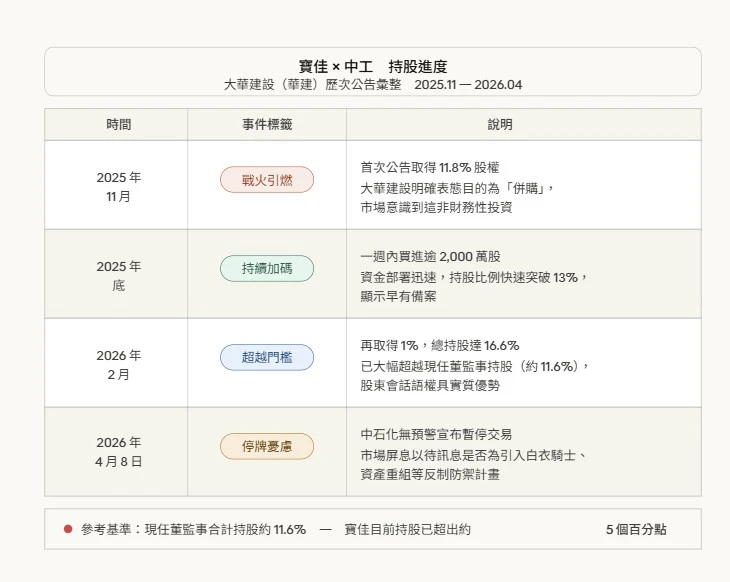Click the title 寶佳 × 中工 持股進度
The height and width of the screenshot is (582, 730).
pos(373,66)
